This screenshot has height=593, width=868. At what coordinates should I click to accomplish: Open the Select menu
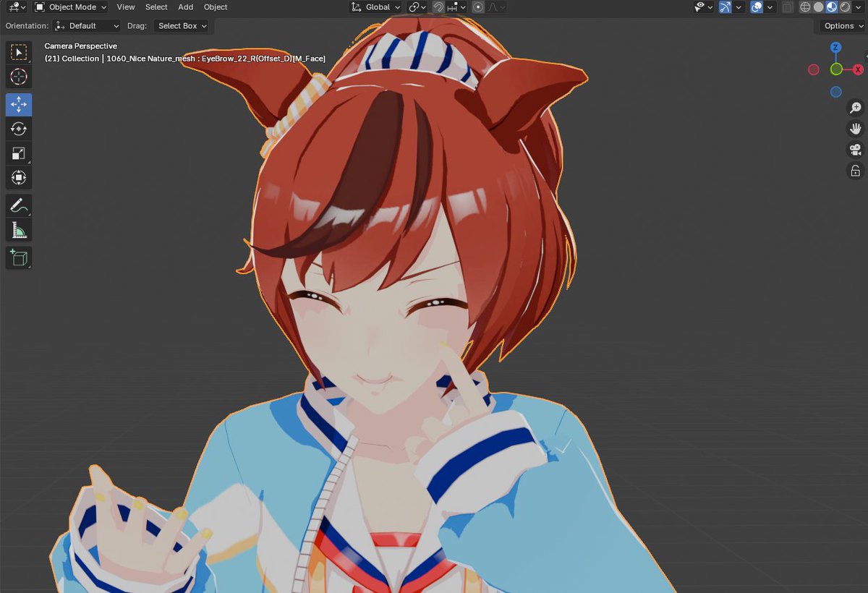pos(156,7)
